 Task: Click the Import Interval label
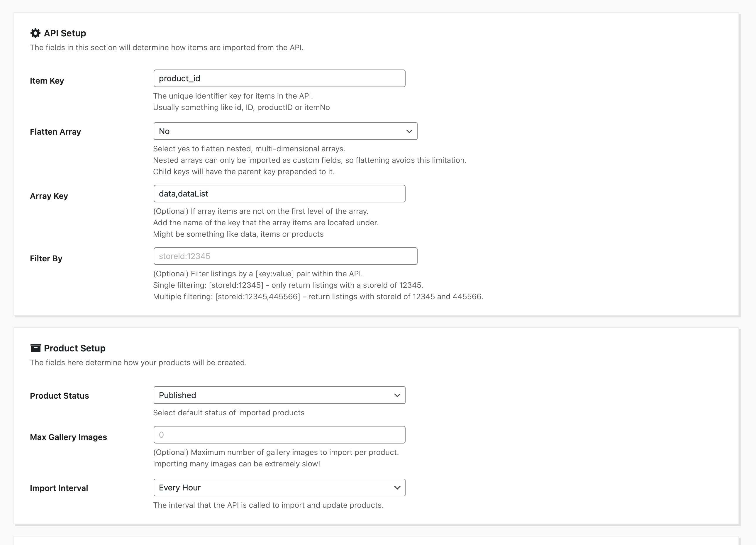pos(59,488)
